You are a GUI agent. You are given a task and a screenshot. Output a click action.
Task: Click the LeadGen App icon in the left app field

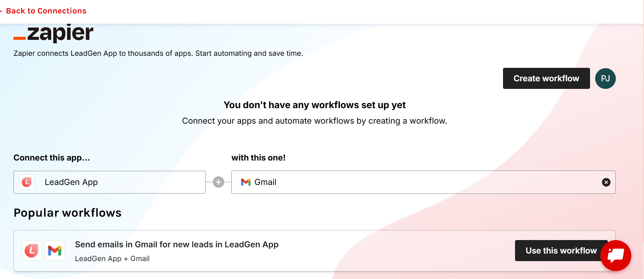click(26, 182)
